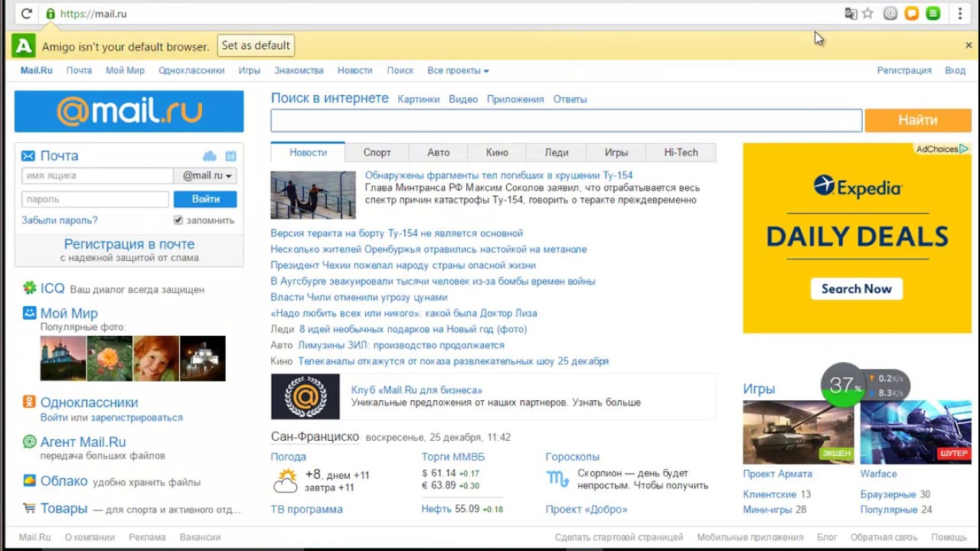
Task: Open the red-haired child popular photo
Action: tap(156, 358)
